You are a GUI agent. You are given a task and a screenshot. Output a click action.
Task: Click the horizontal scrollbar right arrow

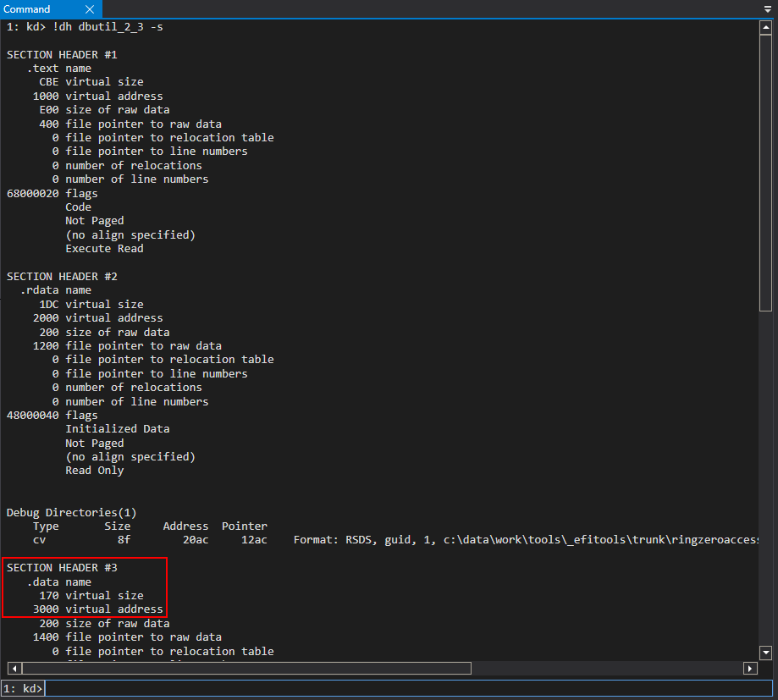[750, 668]
